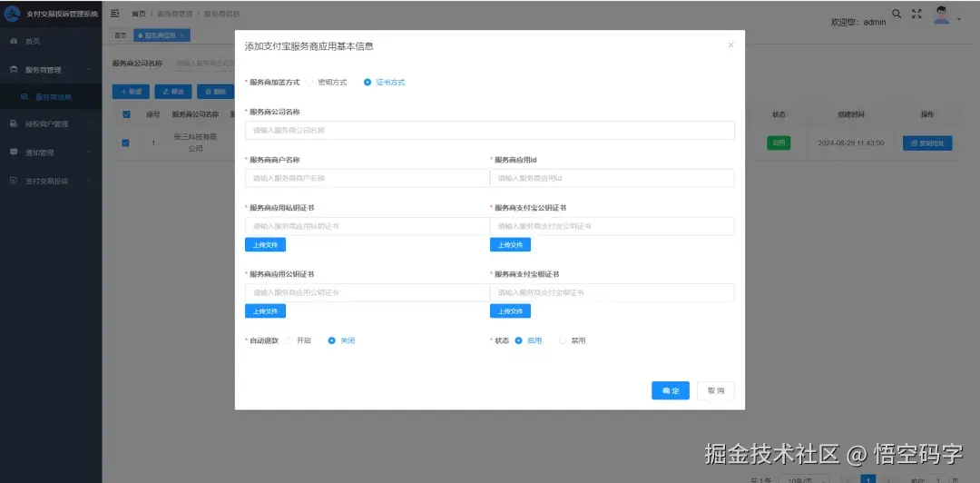
Task: Confirm dialog with 确定 button
Action: [670, 390]
